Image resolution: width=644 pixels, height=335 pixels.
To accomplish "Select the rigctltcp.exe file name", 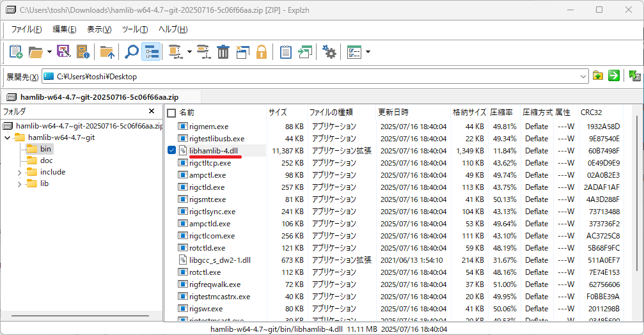I will pos(210,163).
